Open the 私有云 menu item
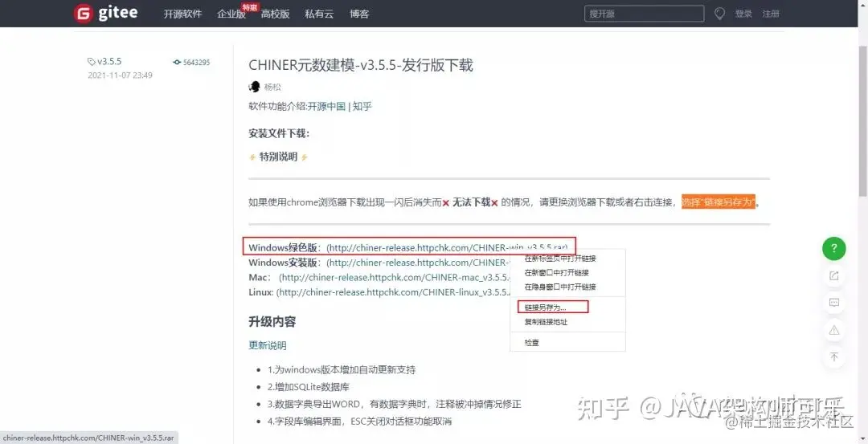Viewport: 868px width, 444px height. coord(319,14)
